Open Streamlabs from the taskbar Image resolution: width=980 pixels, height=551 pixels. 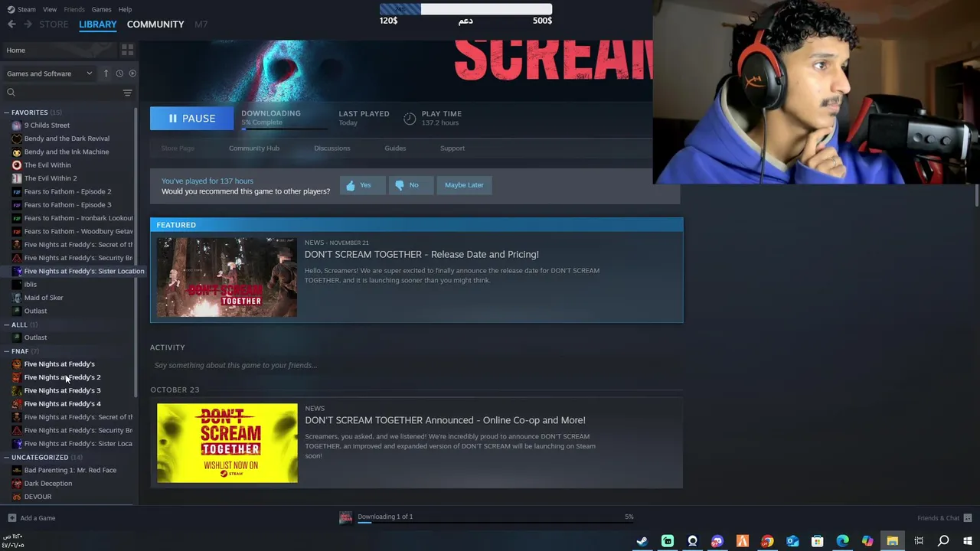click(667, 541)
